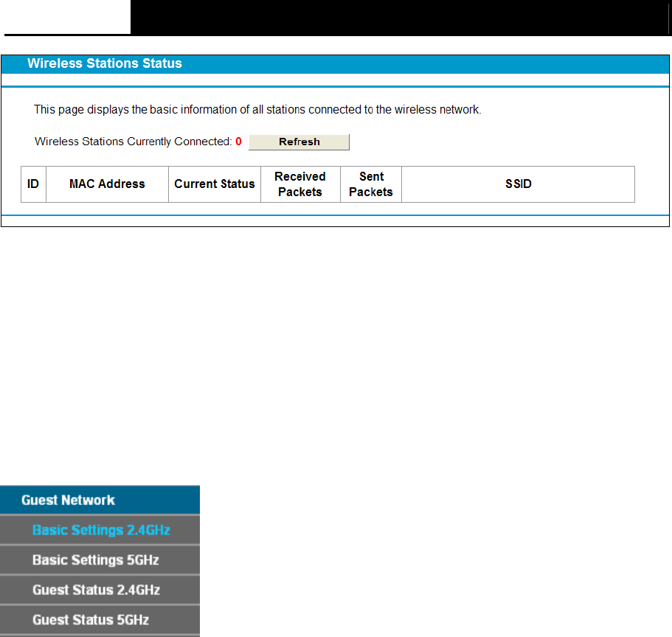Click the Refresh button
672x637 pixels.
coord(299,142)
